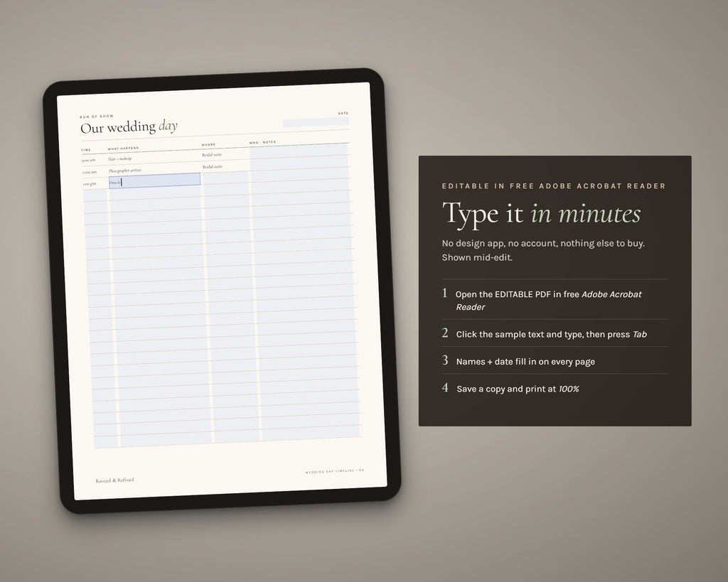Click the "WHERE" column header
Image resolution: width=728 pixels, height=582 pixels.
coord(208,145)
